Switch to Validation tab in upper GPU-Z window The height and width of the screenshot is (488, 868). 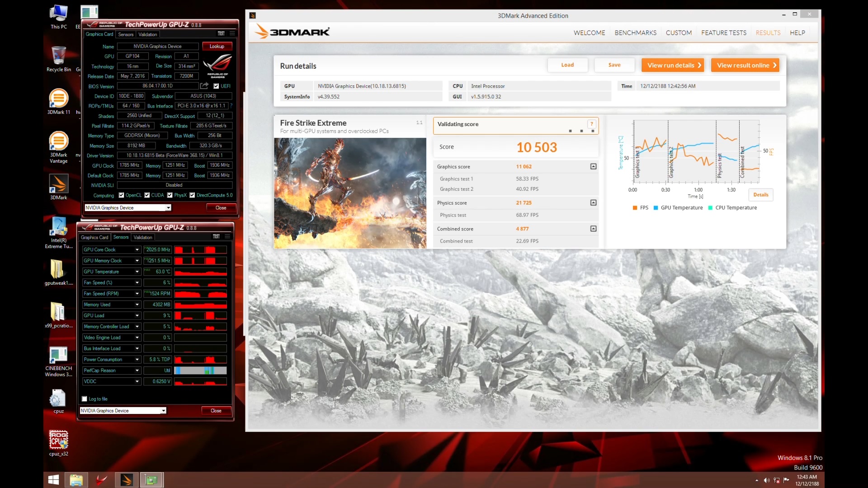[147, 34]
